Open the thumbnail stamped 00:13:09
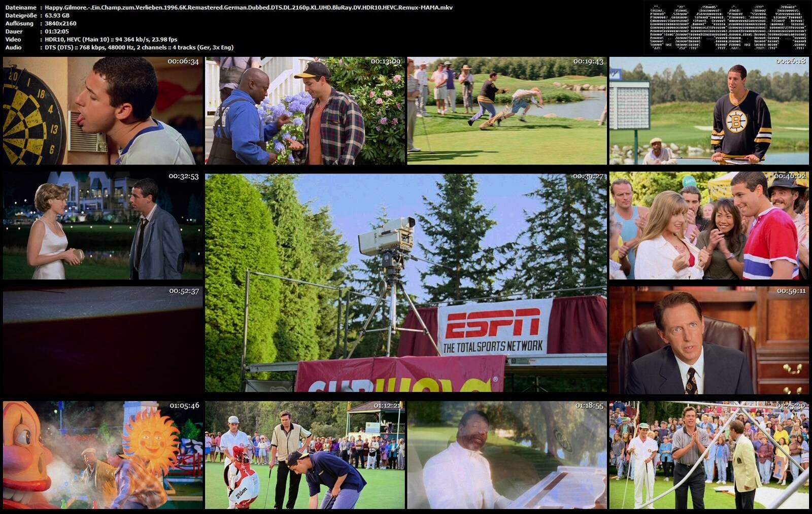812x514 pixels. coord(305,111)
